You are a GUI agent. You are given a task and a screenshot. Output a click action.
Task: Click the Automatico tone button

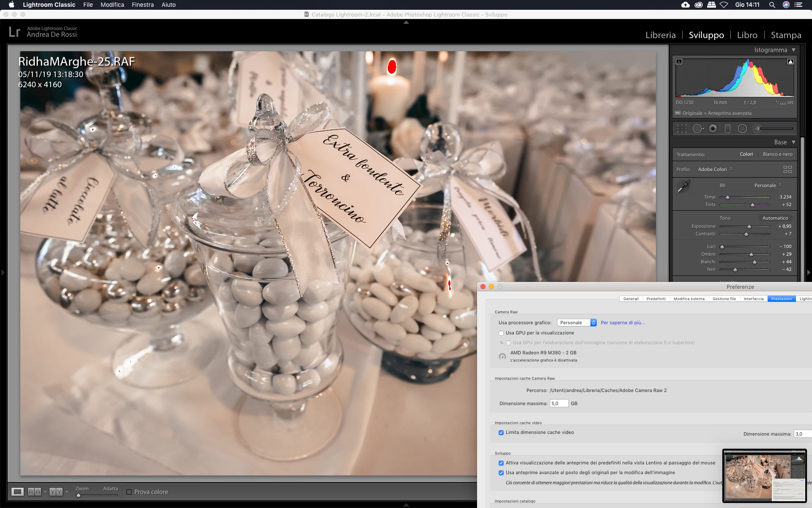click(775, 218)
